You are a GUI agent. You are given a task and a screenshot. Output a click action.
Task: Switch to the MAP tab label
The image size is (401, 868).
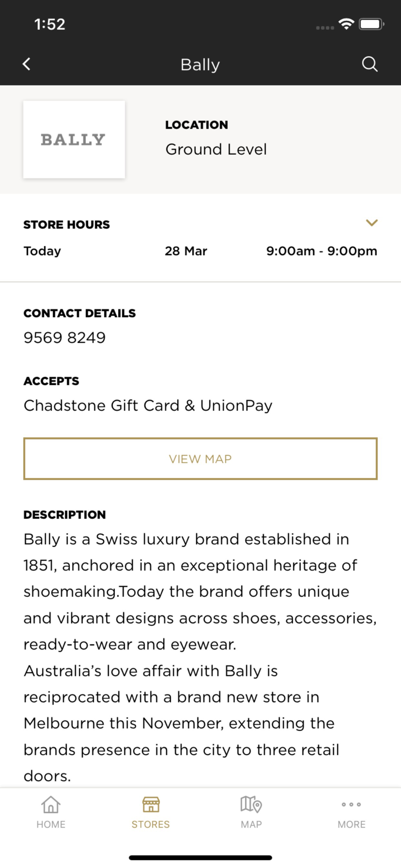click(x=251, y=824)
